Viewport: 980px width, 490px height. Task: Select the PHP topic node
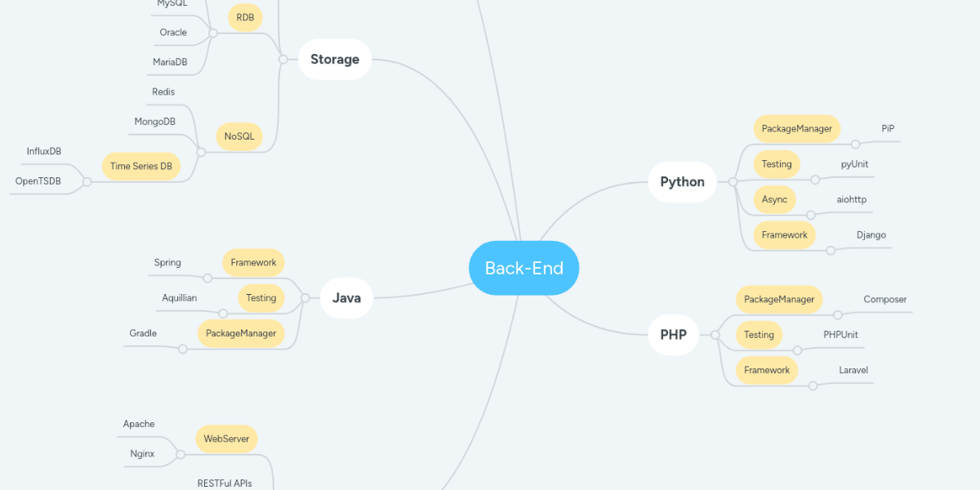coord(673,335)
